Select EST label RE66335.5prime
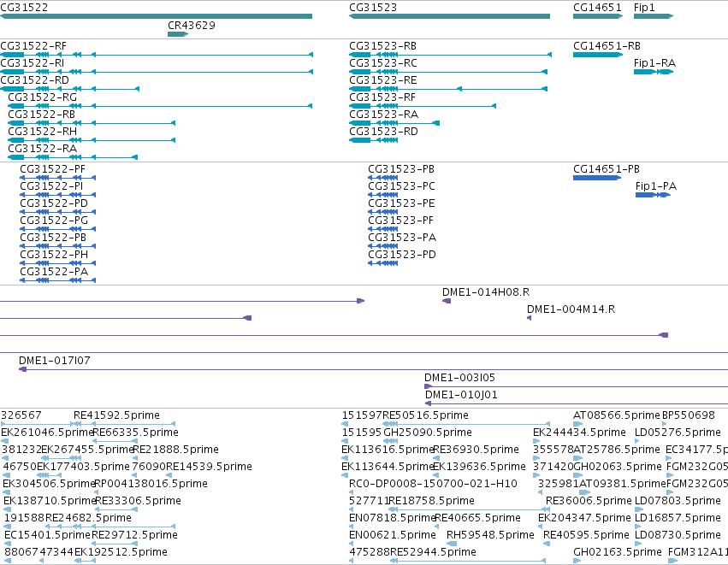The height and width of the screenshot is (565, 728). click(x=135, y=433)
